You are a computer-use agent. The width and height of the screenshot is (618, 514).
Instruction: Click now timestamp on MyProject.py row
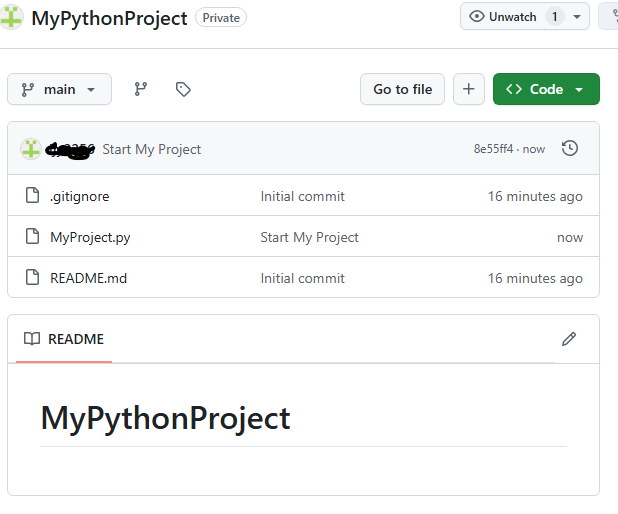(570, 238)
